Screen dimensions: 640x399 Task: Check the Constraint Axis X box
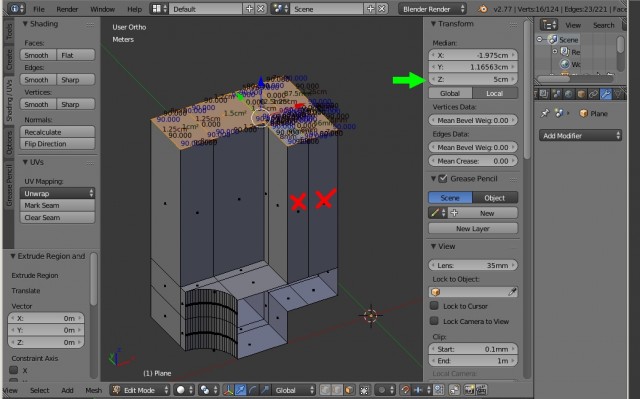coord(14,370)
